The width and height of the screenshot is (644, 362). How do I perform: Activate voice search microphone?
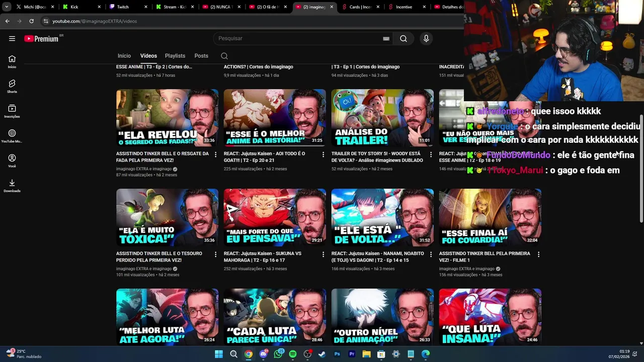coord(426,39)
